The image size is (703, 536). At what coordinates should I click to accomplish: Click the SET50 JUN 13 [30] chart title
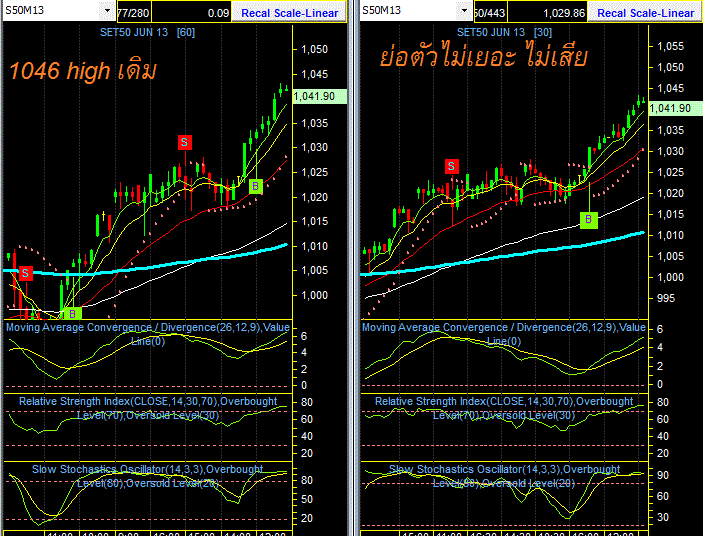(504, 32)
